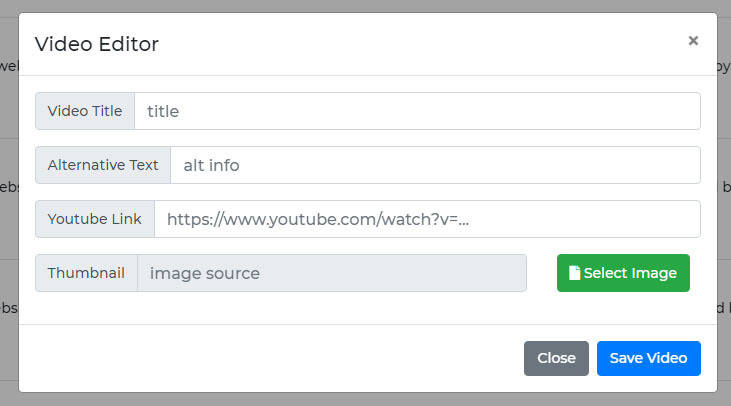Click the gray Close button
Screen dimensions: 731x406
(x=556, y=358)
